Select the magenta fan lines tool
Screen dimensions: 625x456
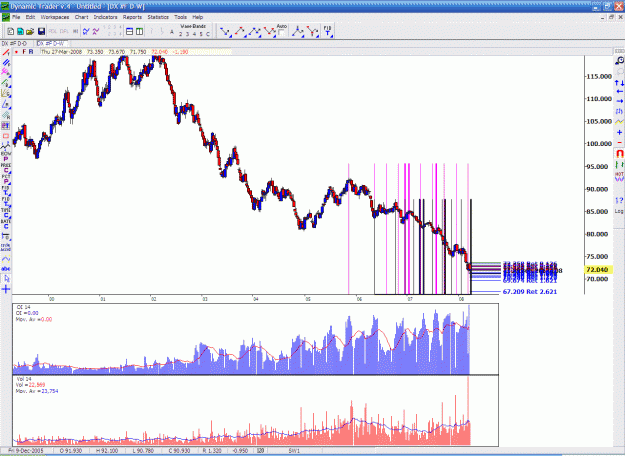[x=6, y=72]
